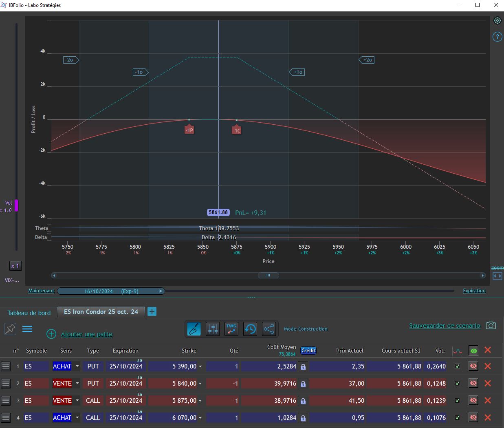
Task: Open the history clock icon
Action: pos(250,329)
